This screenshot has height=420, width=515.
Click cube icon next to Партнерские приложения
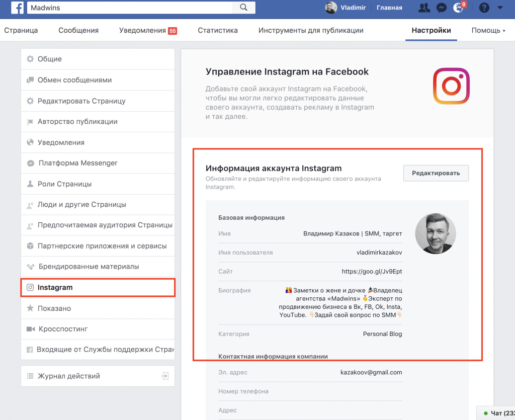point(30,246)
